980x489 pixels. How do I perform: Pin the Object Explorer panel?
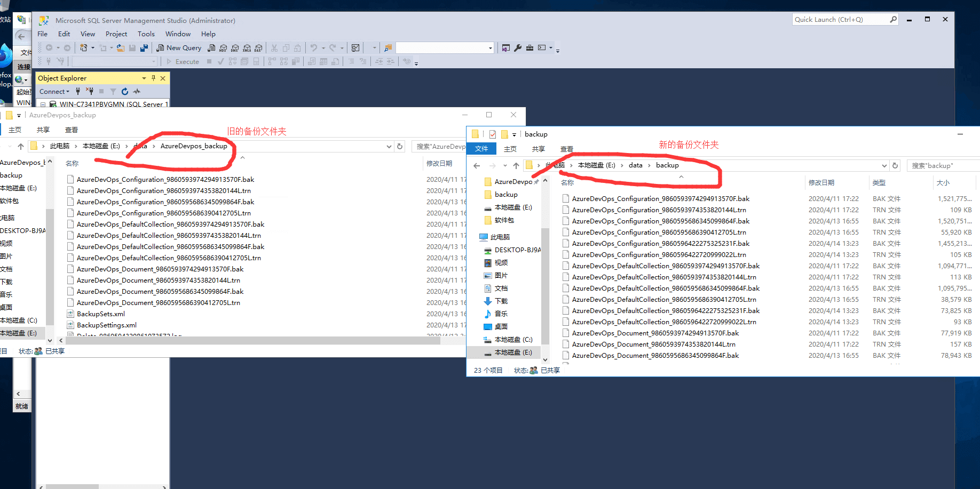pos(153,78)
